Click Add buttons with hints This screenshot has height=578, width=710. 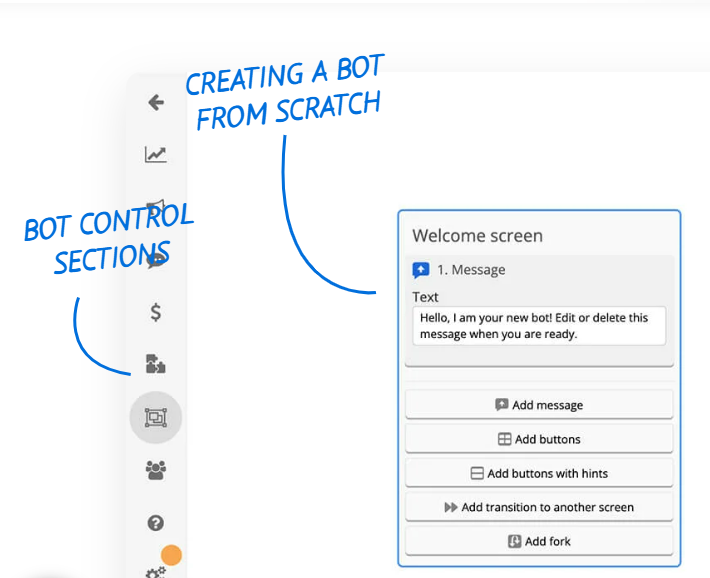[539, 473]
